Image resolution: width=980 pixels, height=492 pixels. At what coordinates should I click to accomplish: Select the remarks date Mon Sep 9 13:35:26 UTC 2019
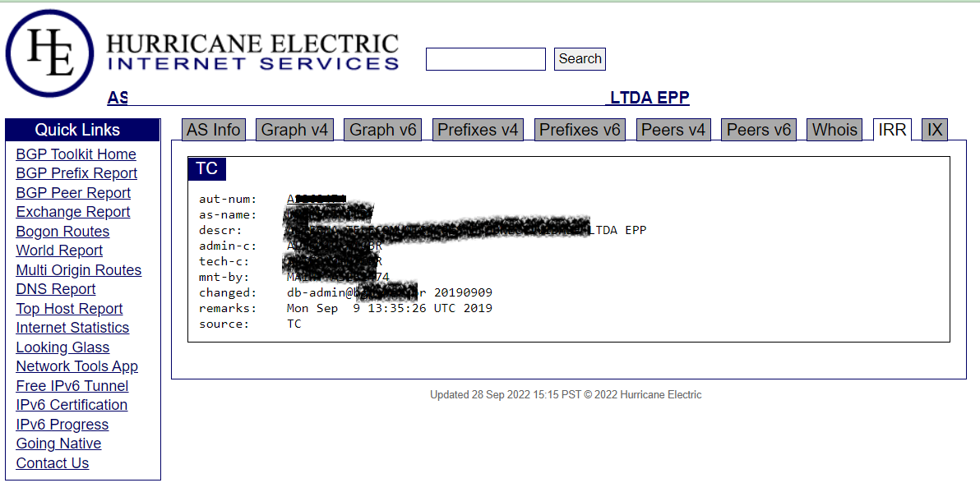tap(390, 309)
